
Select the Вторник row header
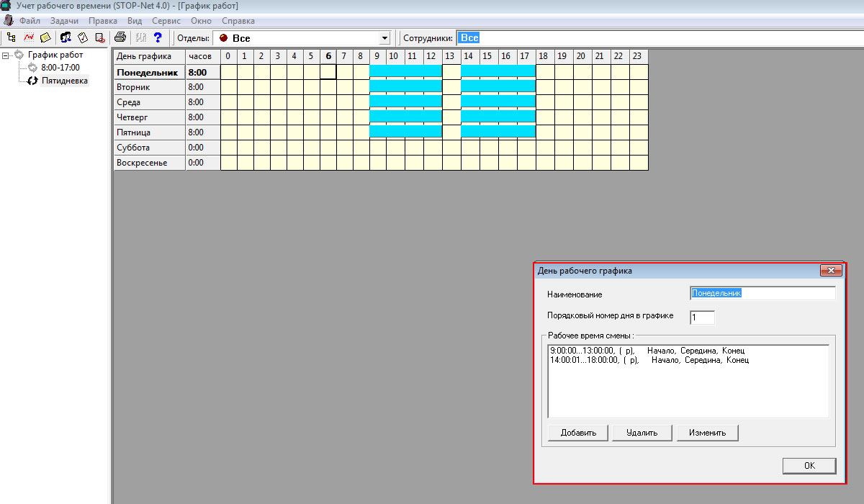[149, 87]
